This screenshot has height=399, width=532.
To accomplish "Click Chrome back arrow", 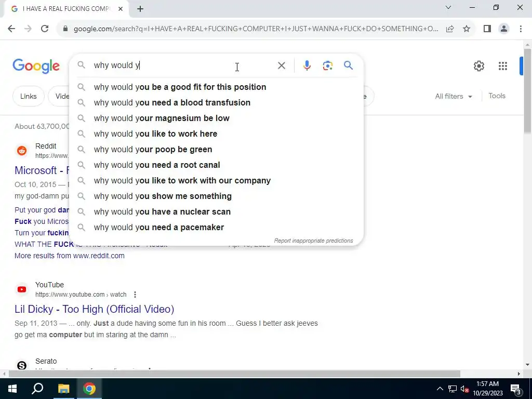I will click(11, 29).
